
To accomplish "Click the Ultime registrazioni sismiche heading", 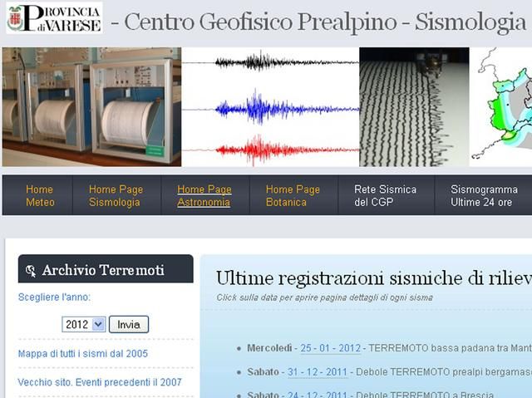I will 374,278.
